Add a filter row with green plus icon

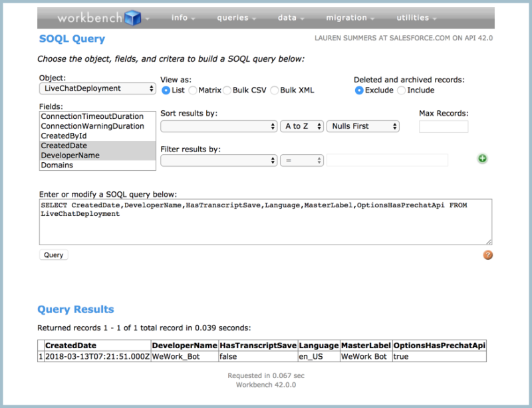(x=482, y=158)
